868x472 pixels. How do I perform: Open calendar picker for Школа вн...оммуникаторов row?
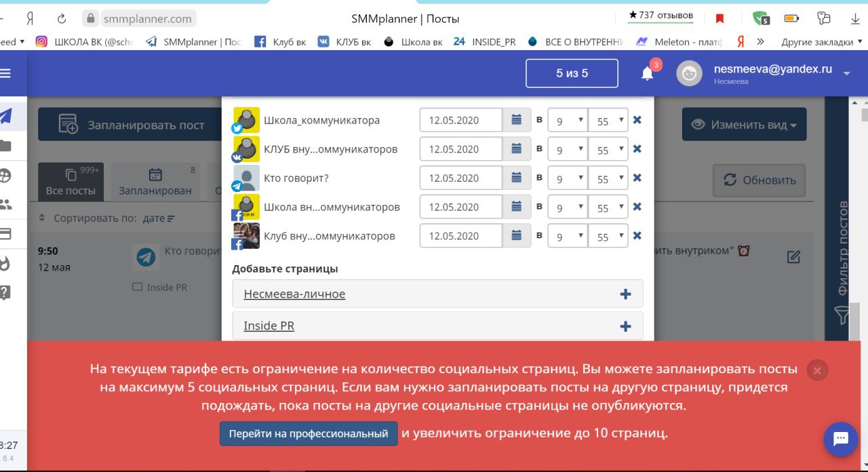(x=517, y=207)
